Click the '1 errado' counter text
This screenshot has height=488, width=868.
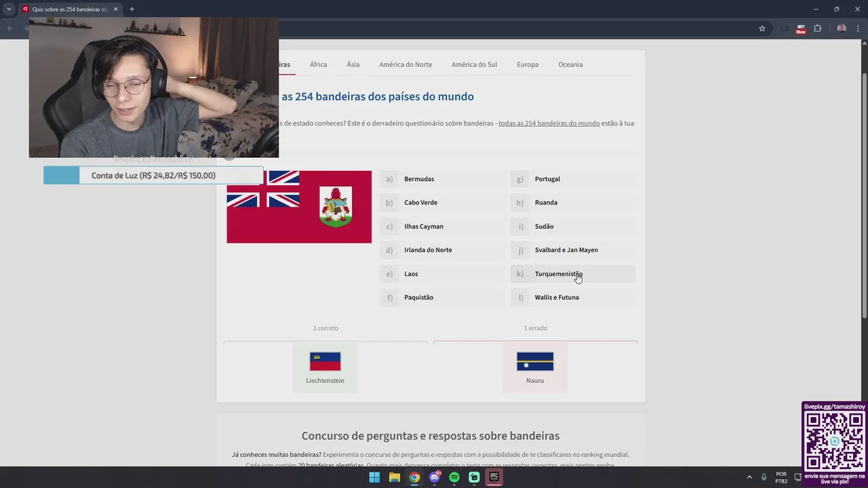[535, 328]
